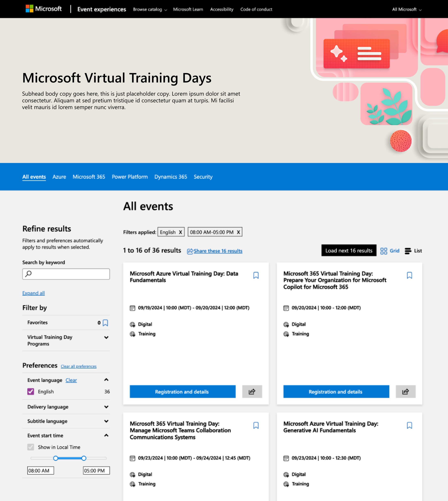The width and height of the screenshot is (448, 501).
Task: Bookmark the Copilot for Microsoft 365 event
Action: [x=409, y=275]
